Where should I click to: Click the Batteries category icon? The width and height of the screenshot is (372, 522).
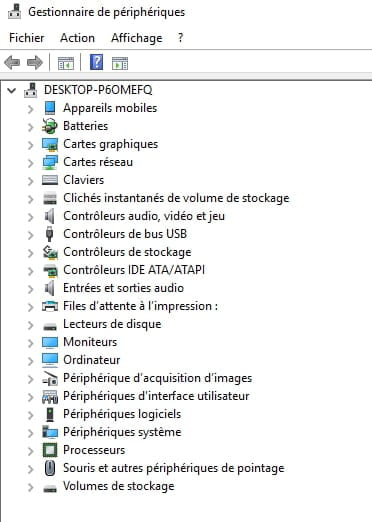tap(50, 126)
